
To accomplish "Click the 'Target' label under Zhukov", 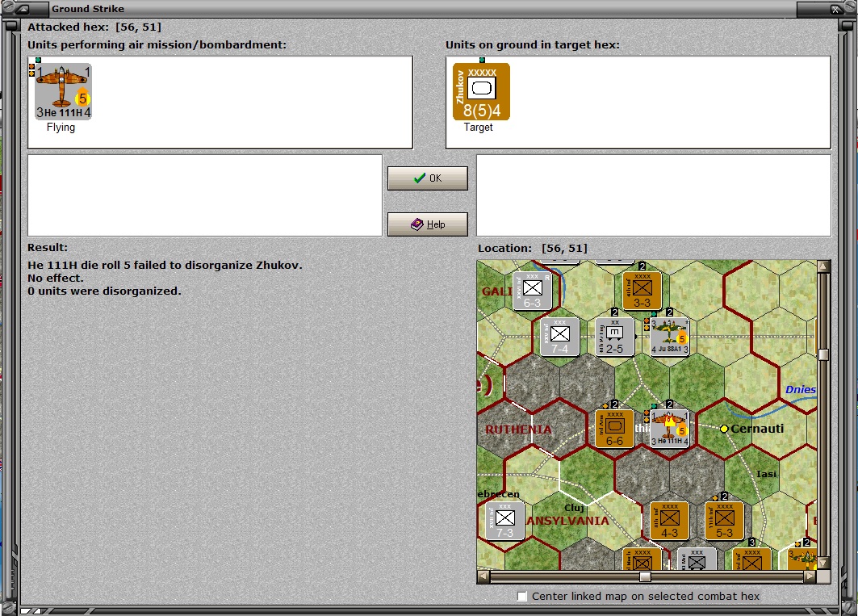I will 479,127.
